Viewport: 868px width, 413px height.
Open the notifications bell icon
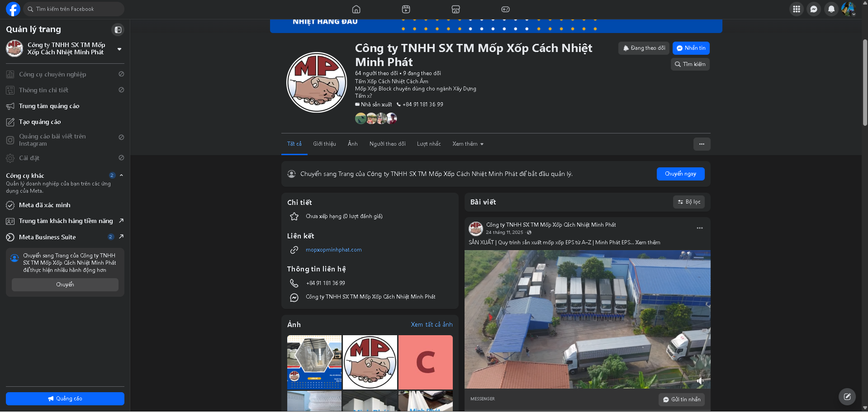coord(831,9)
